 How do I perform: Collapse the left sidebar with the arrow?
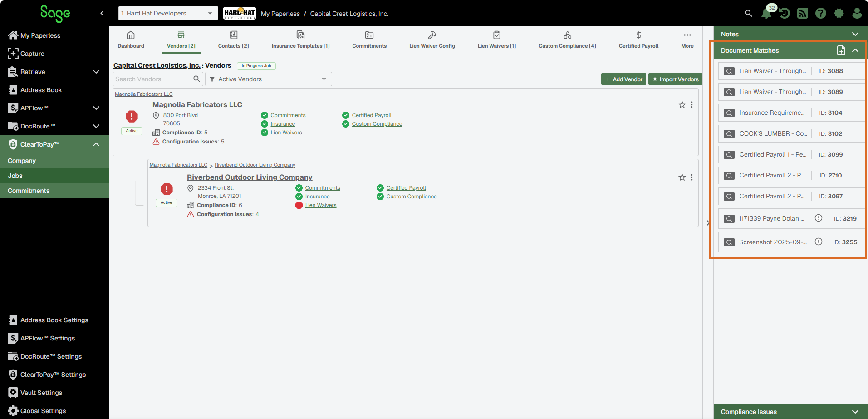[102, 13]
